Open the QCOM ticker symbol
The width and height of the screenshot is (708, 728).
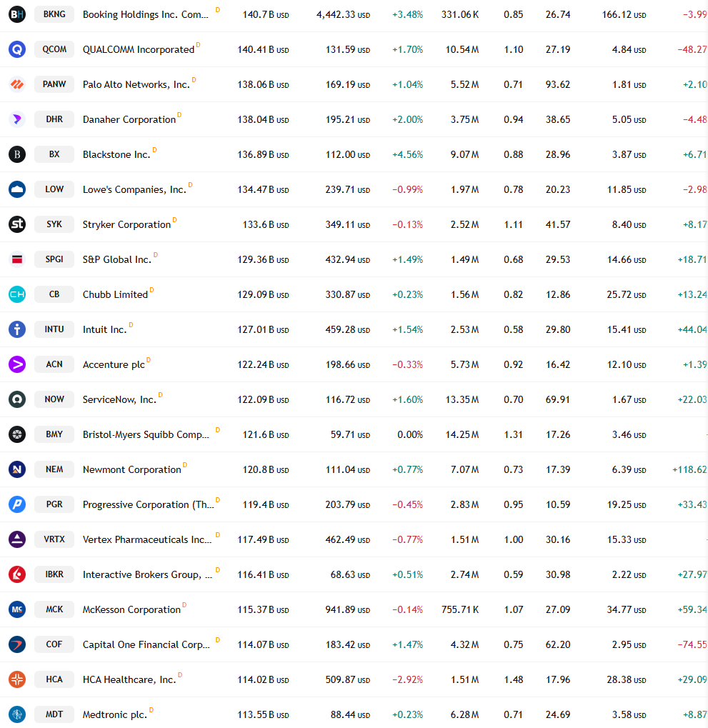(54, 49)
